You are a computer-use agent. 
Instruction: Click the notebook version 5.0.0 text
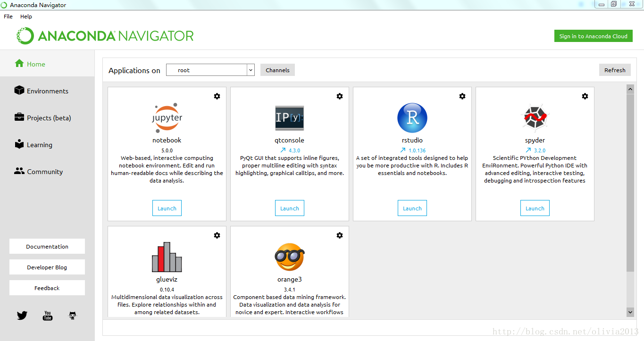(x=167, y=150)
